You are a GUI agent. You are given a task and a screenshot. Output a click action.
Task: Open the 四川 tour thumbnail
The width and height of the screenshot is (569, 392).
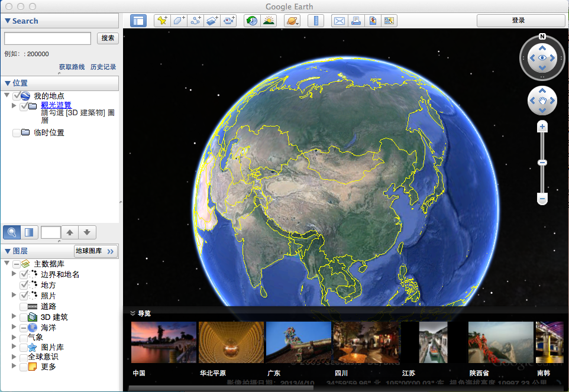coord(366,342)
